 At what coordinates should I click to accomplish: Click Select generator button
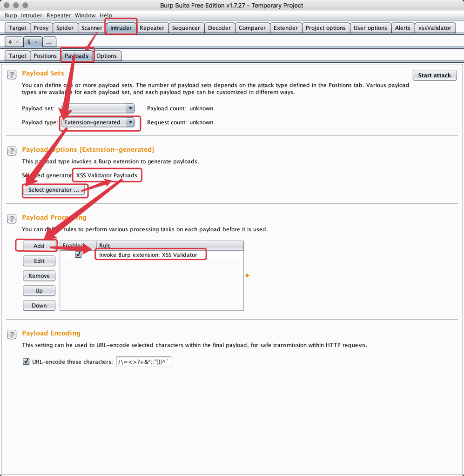point(54,190)
